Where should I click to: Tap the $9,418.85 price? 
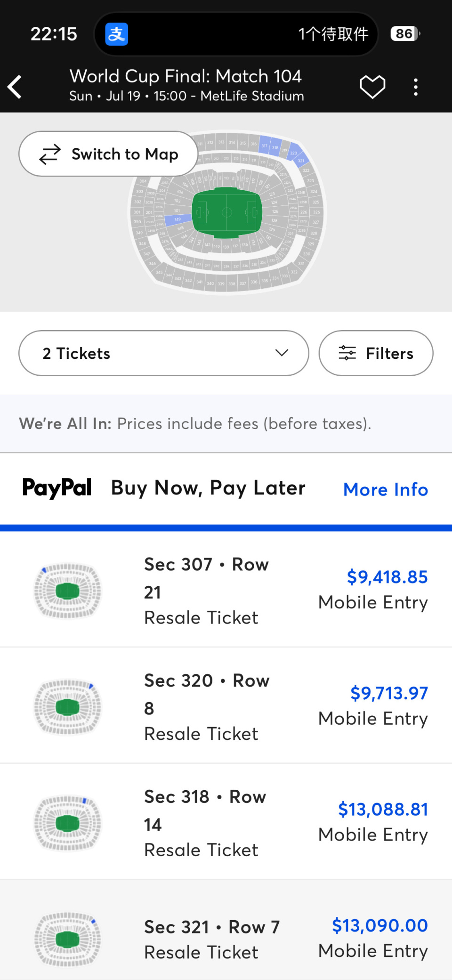click(x=387, y=576)
